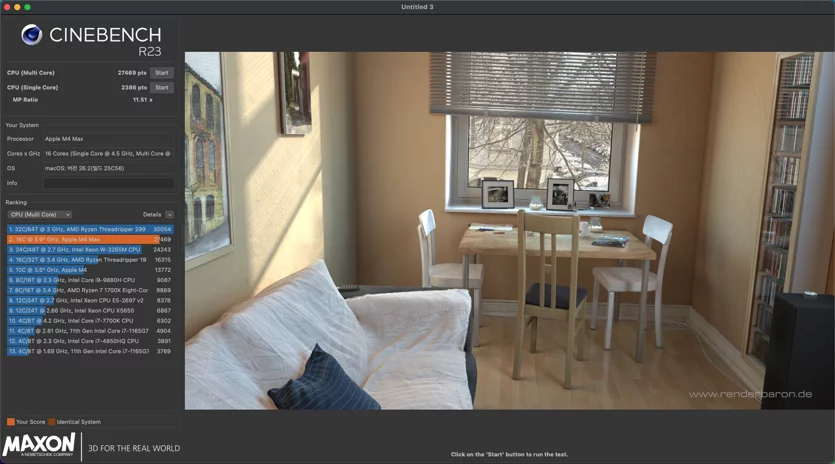Select the highlighted Apple M4 Max ranking row
The height and width of the screenshot is (464, 835).
tap(90, 240)
